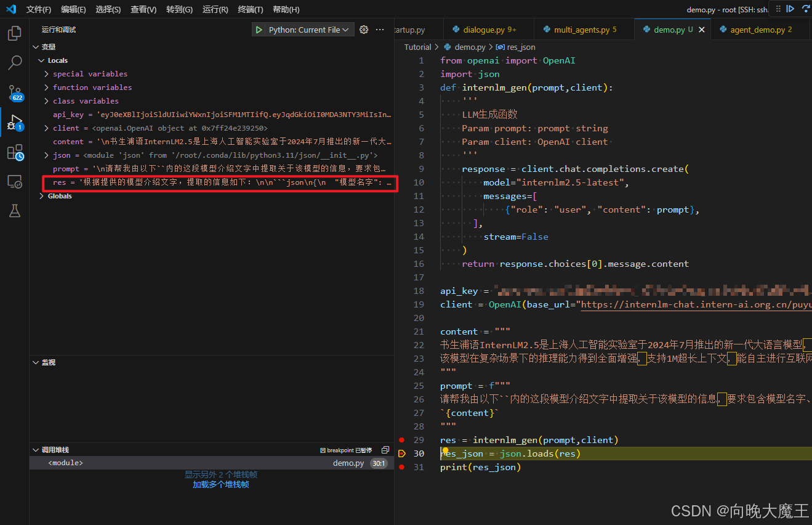Place cursor on the stream=False line

pyautogui.click(x=516, y=237)
